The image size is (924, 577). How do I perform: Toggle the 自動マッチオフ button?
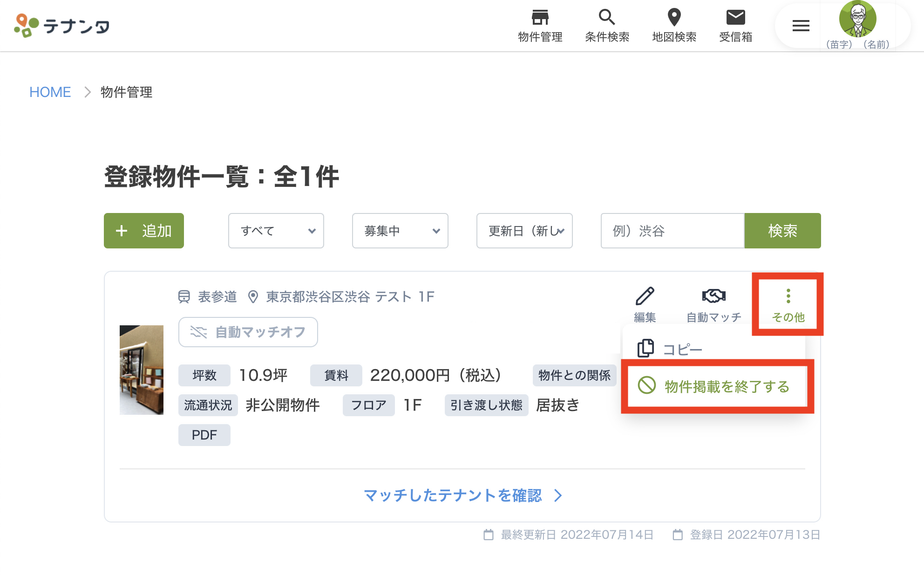(248, 332)
